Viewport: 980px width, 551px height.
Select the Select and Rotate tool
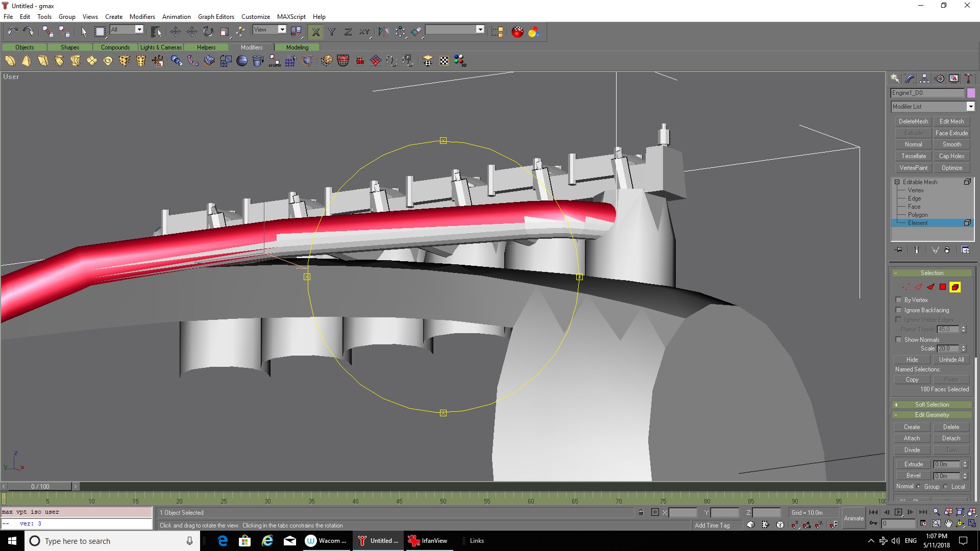[208, 32]
